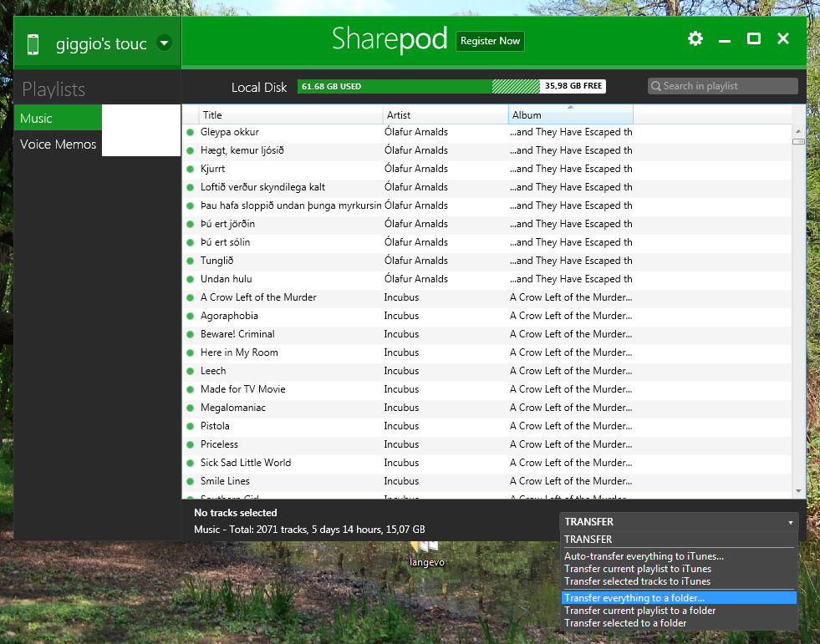Image resolution: width=820 pixels, height=644 pixels.
Task: Click green status dot for Kjurrt
Action: [191, 169]
